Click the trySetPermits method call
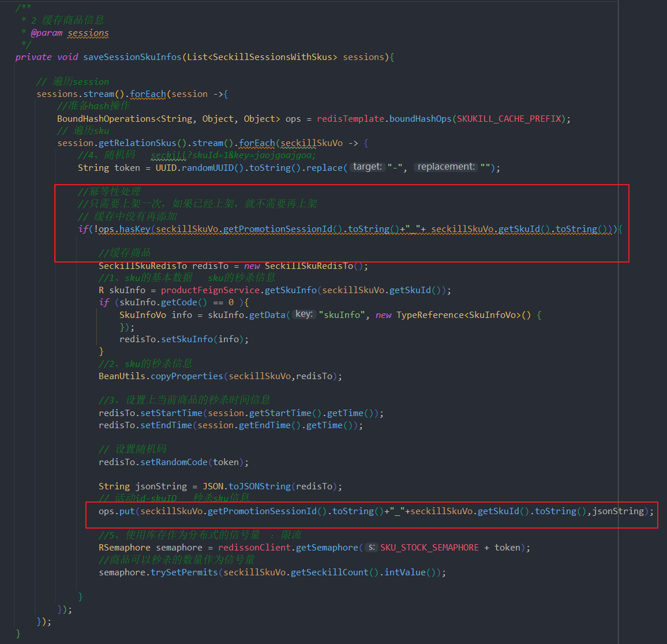Screen dimensions: 667x644 [x=184, y=572]
